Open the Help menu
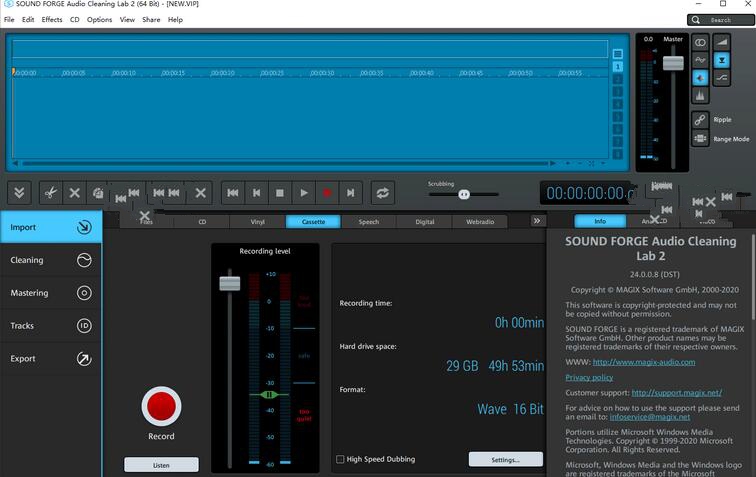The height and width of the screenshot is (477, 756). pyautogui.click(x=175, y=20)
